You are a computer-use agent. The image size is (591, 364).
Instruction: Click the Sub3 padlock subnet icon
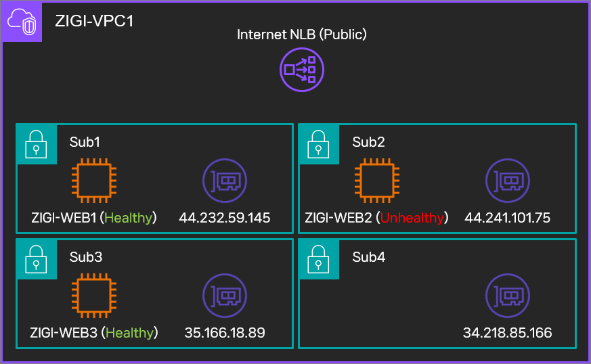[36, 259]
